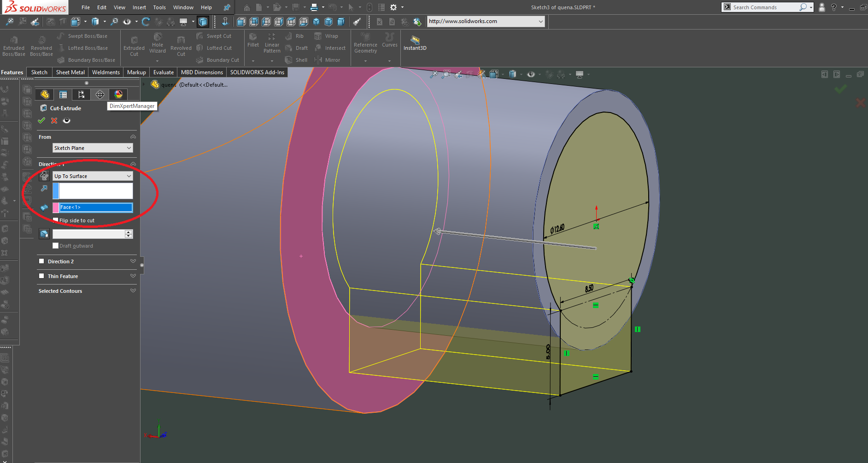Select the Linear Pattern tool
Screen dimensions: 868x463
[272, 43]
